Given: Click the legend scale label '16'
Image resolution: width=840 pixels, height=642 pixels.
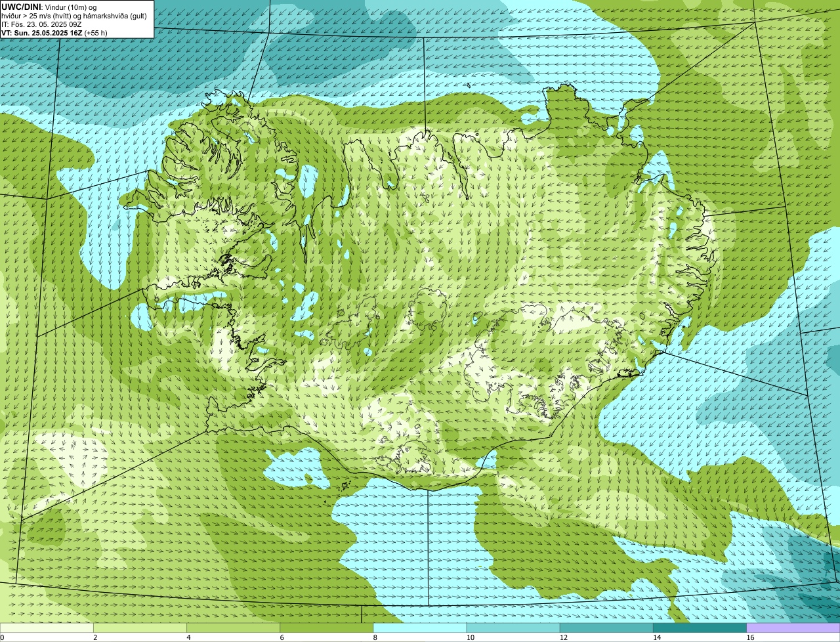Looking at the screenshot, I should coord(749,637).
